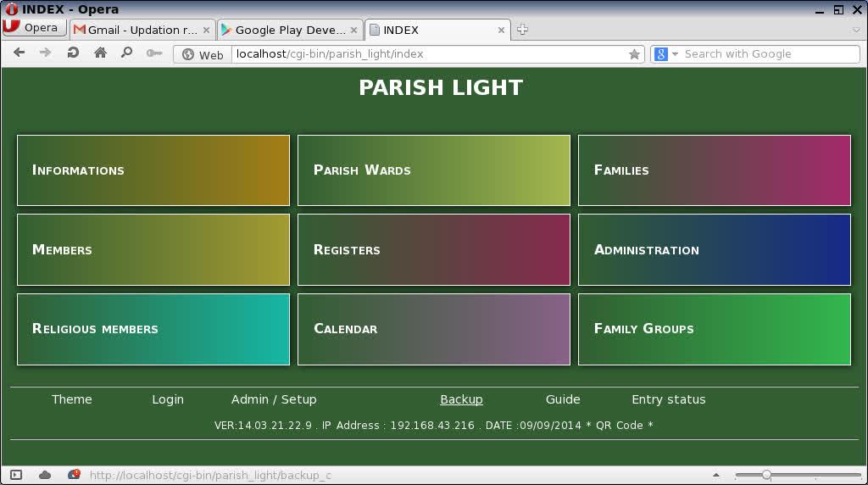
Task: Select the INDEX tab
Action: coord(437,30)
